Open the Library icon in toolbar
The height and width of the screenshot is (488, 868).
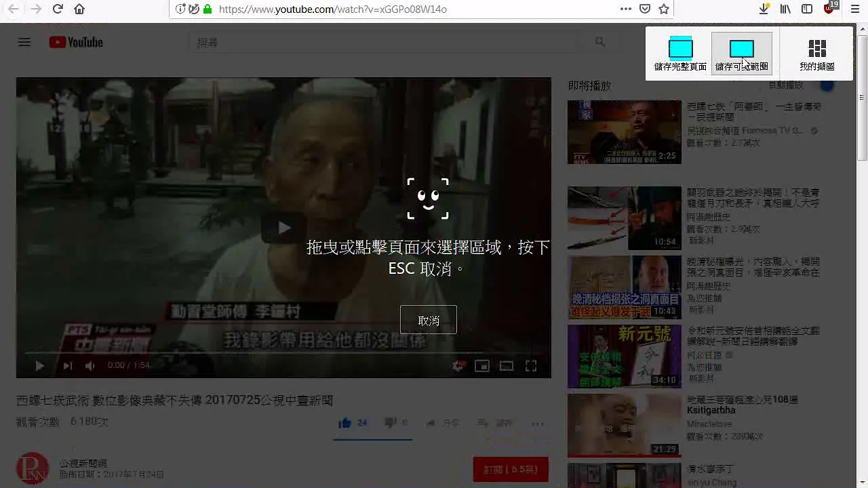[x=785, y=9]
